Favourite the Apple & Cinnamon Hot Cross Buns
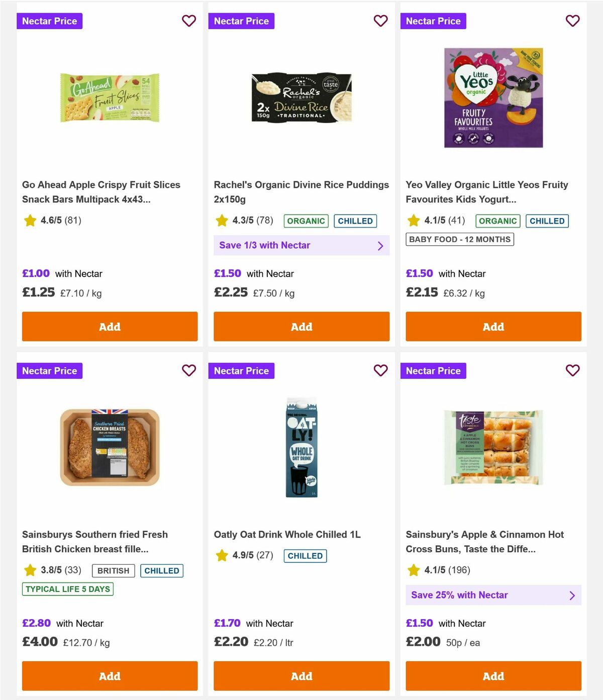 click(x=573, y=371)
